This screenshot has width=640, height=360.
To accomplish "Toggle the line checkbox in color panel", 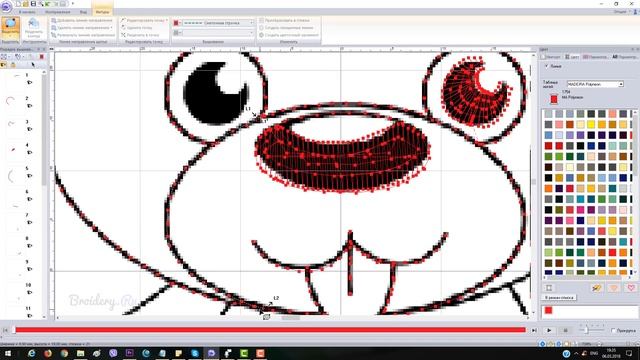I will [547, 66].
